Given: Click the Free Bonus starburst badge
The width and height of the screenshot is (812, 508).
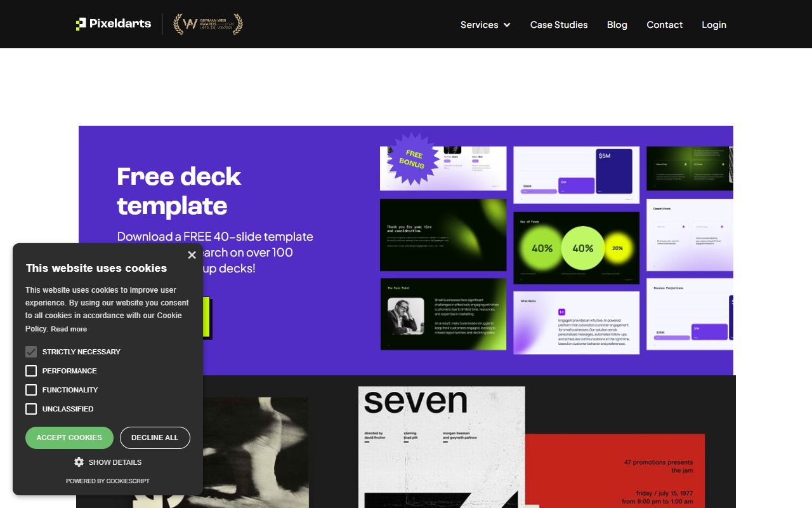Looking at the screenshot, I should 412,159.
